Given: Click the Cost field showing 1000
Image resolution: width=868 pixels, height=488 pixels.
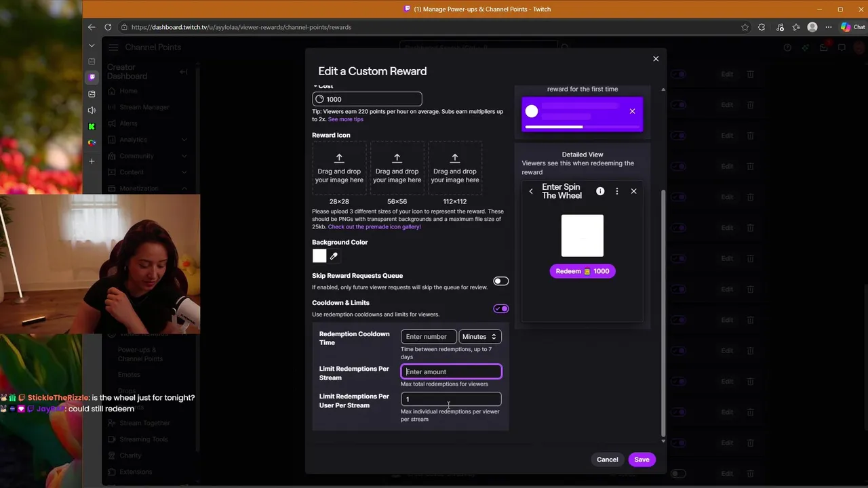Looking at the screenshot, I should pyautogui.click(x=367, y=99).
